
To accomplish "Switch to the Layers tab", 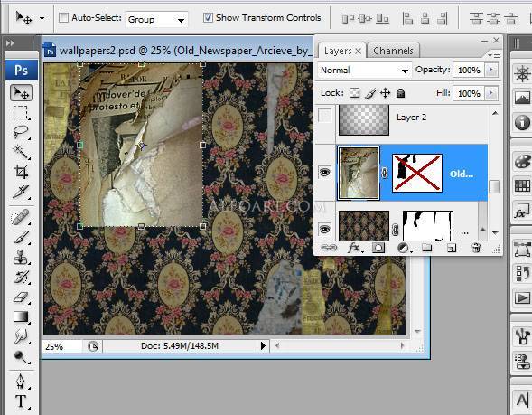I will pos(339,51).
